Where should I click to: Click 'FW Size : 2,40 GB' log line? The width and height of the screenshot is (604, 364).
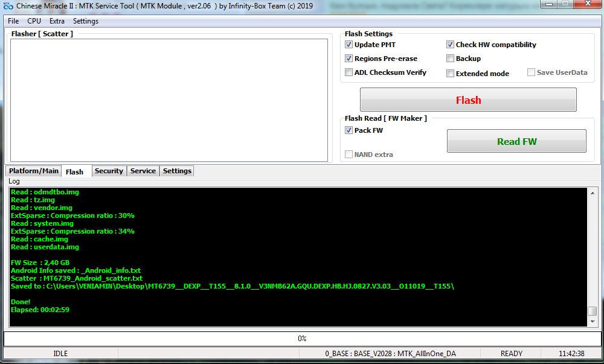coord(40,263)
